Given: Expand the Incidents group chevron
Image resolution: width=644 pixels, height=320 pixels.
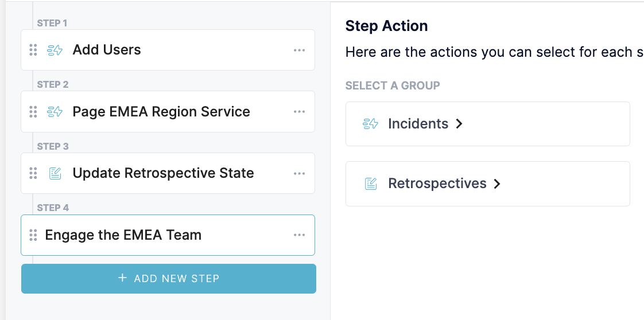Looking at the screenshot, I should pyautogui.click(x=459, y=123).
